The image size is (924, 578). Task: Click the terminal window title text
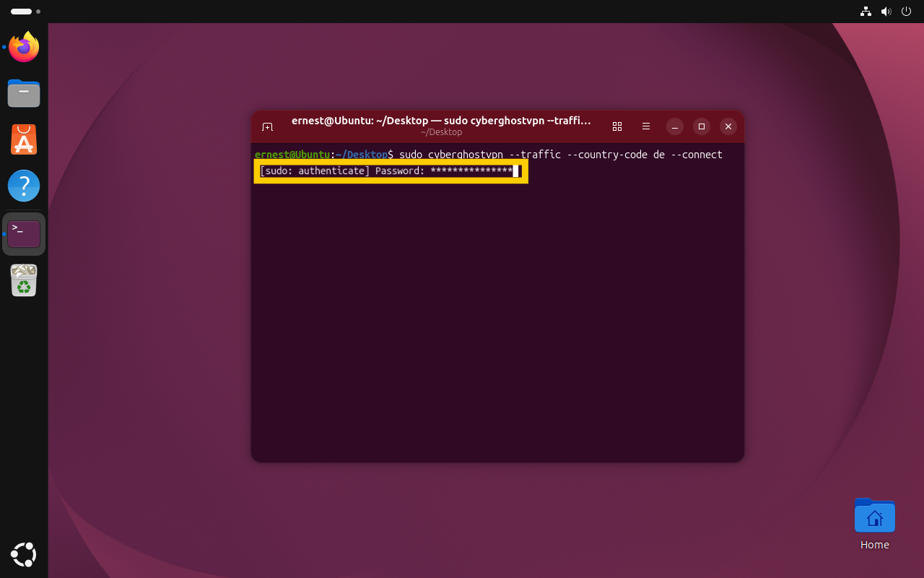tap(441, 121)
